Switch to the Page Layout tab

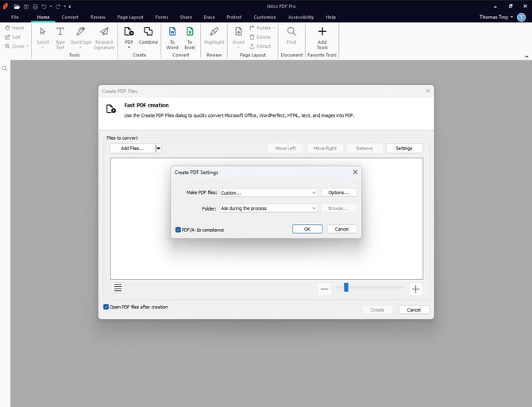click(129, 17)
